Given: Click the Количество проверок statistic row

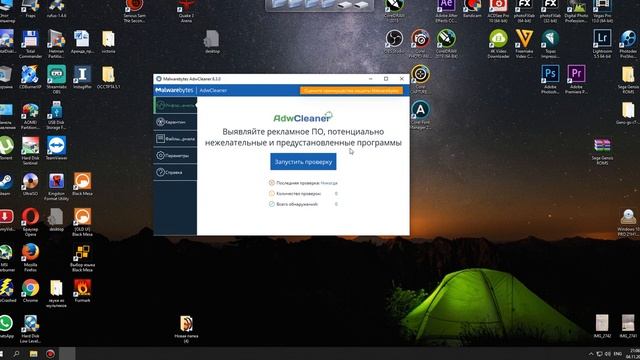Looking at the screenshot, I should [303, 193].
